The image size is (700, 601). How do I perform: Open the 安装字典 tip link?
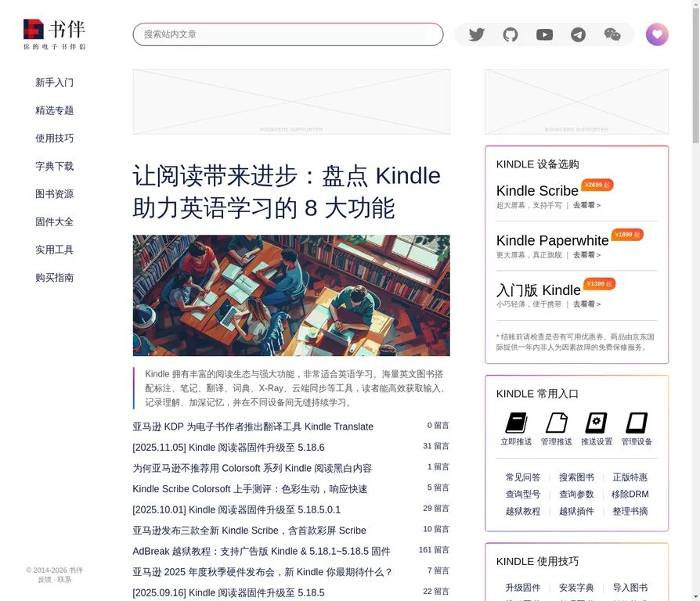[x=576, y=588]
